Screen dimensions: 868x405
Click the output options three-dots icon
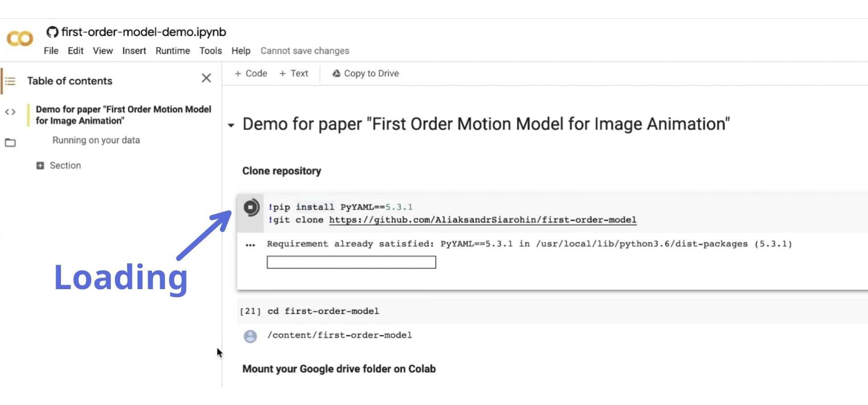tap(250, 245)
